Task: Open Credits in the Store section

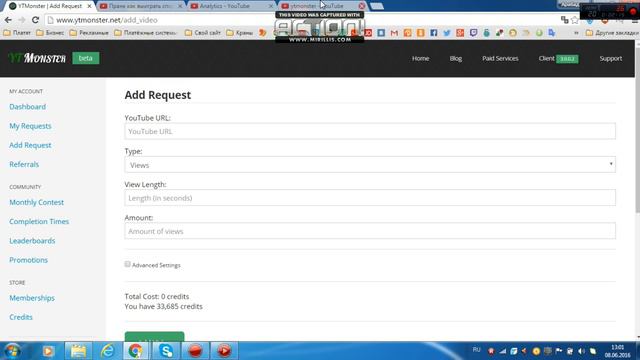Action: click(x=21, y=317)
